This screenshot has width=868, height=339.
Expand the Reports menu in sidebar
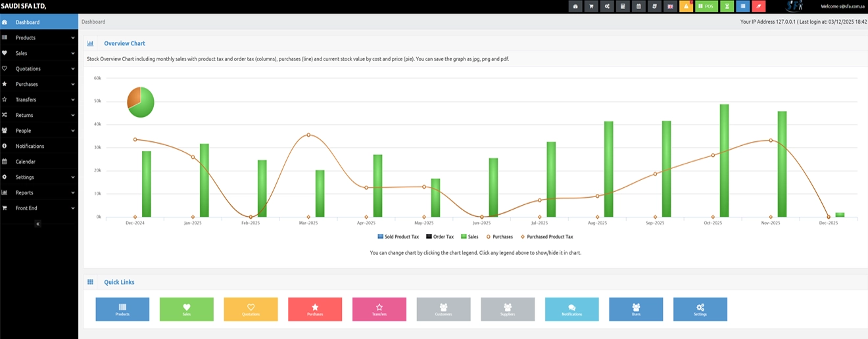[x=38, y=192]
